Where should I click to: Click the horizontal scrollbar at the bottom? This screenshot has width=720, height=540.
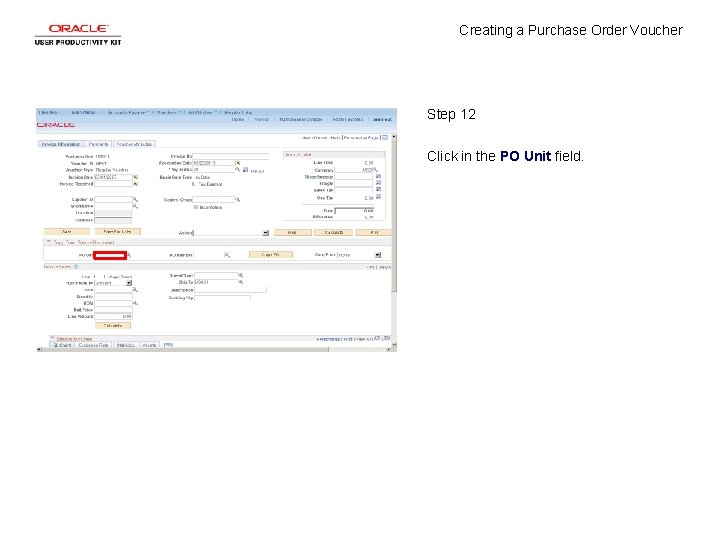point(216,349)
